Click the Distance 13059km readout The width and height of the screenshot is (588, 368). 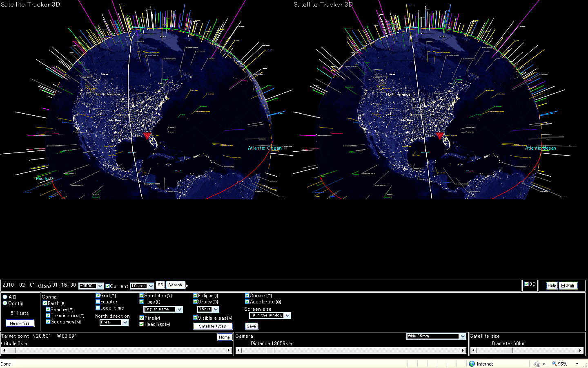click(x=271, y=343)
